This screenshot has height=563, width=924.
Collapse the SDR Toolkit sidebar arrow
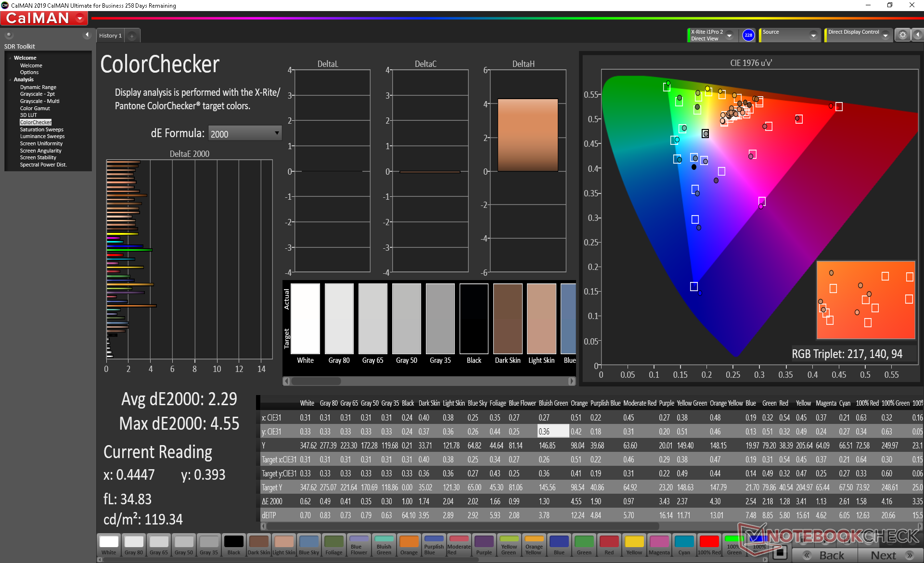(x=87, y=35)
